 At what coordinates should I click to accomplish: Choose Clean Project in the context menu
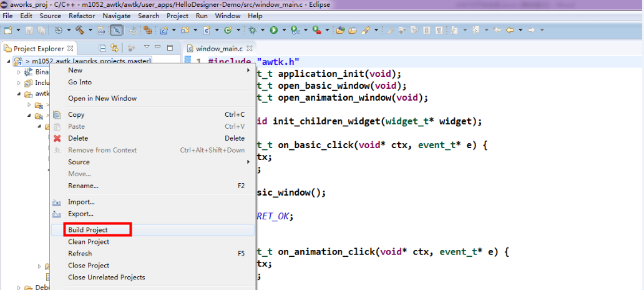click(x=89, y=242)
